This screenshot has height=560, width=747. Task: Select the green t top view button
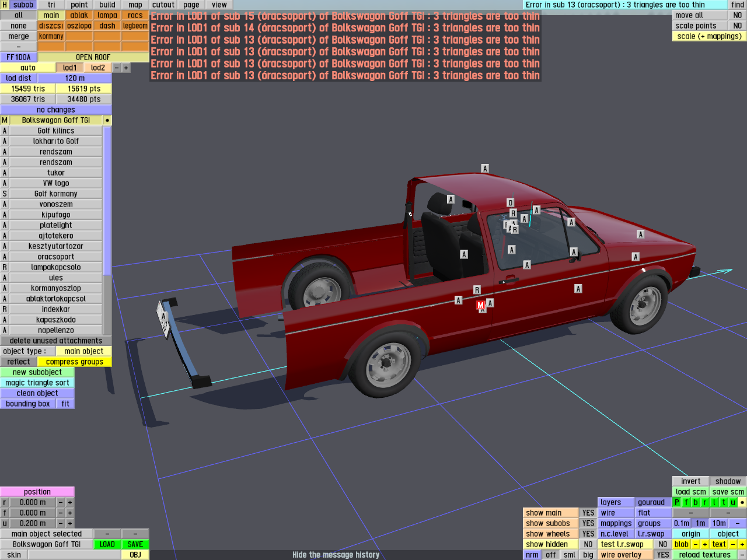tap(724, 502)
